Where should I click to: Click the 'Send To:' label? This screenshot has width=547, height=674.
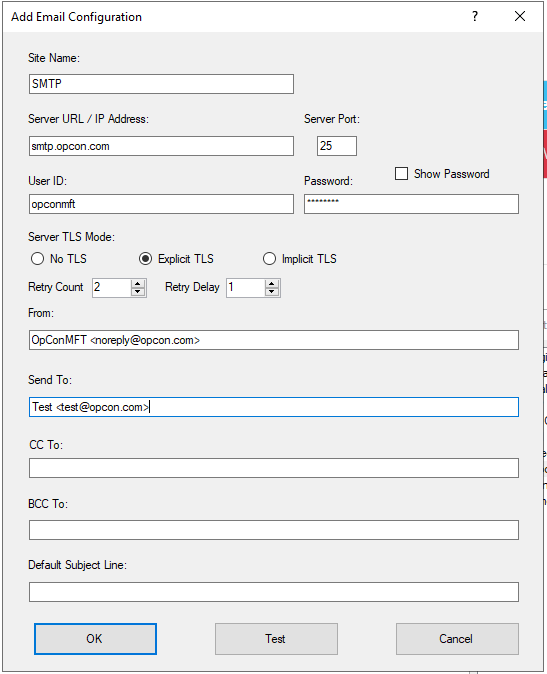[50, 380]
